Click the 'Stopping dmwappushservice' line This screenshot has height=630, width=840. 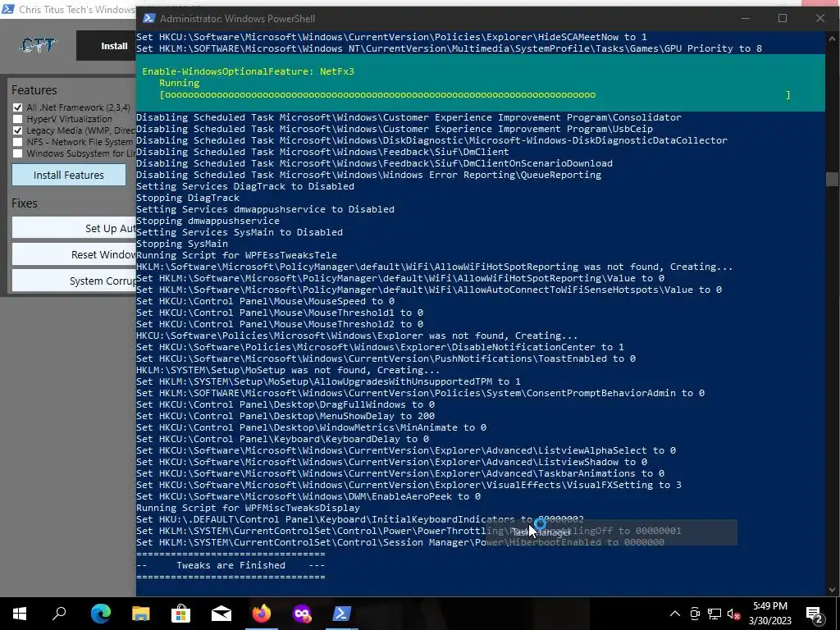point(208,221)
